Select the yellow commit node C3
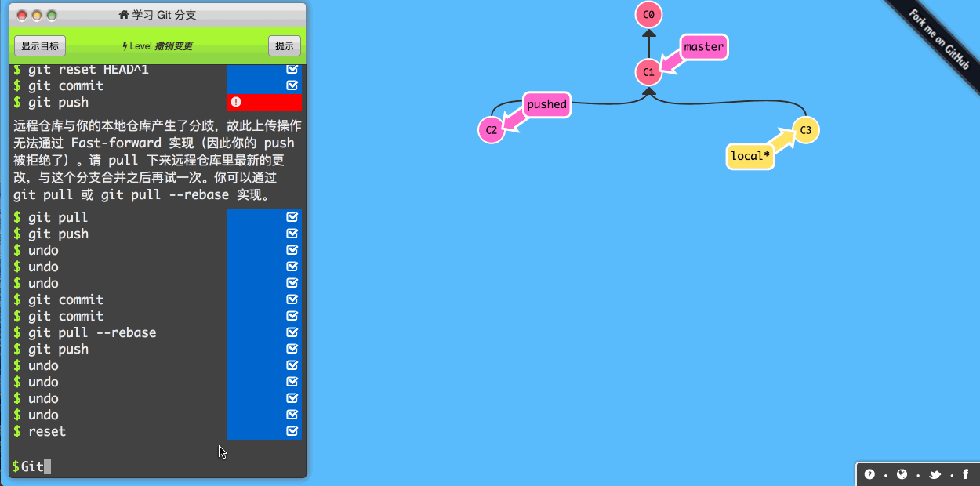Image resolution: width=980 pixels, height=486 pixels. [x=806, y=130]
